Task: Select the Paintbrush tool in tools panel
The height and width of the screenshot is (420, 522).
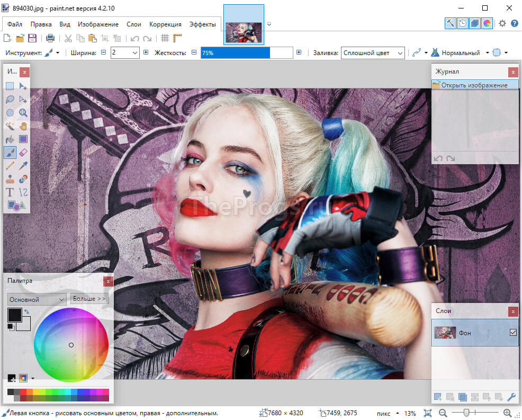Action: coord(10,153)
